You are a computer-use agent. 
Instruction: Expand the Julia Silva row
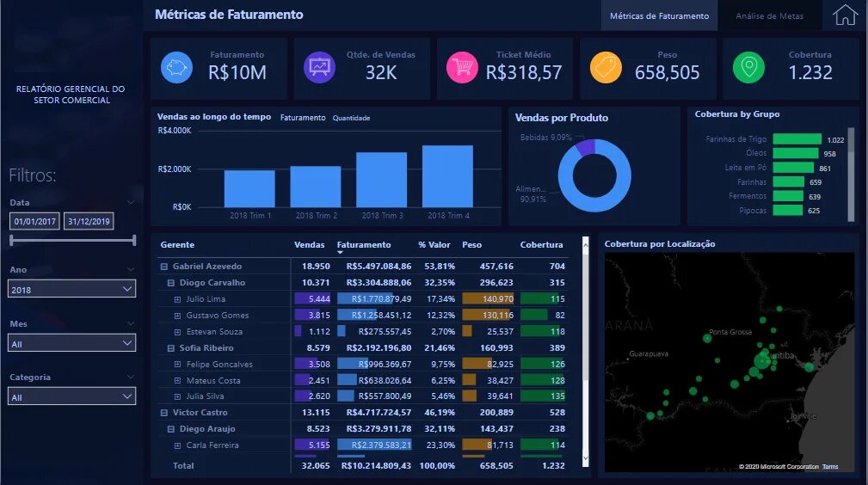(178, 396)
